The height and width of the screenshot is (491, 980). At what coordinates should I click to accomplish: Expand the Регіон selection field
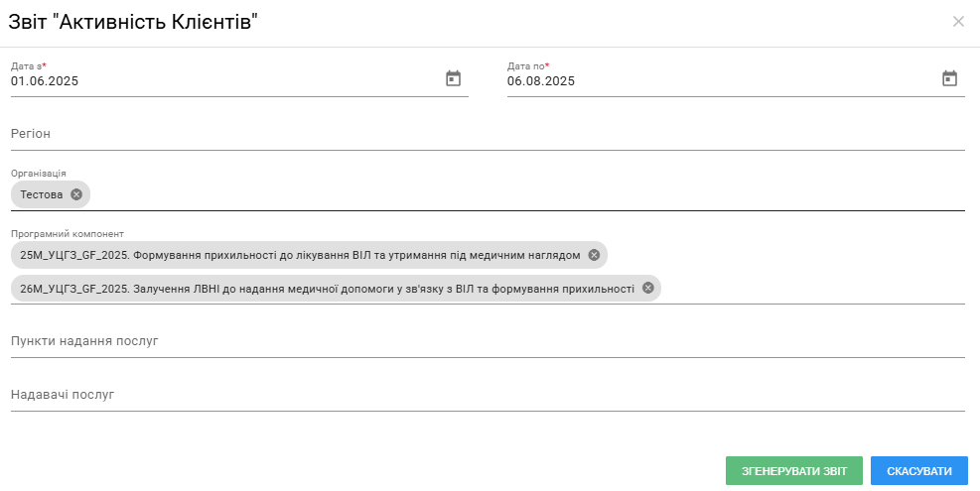[488, 134]
